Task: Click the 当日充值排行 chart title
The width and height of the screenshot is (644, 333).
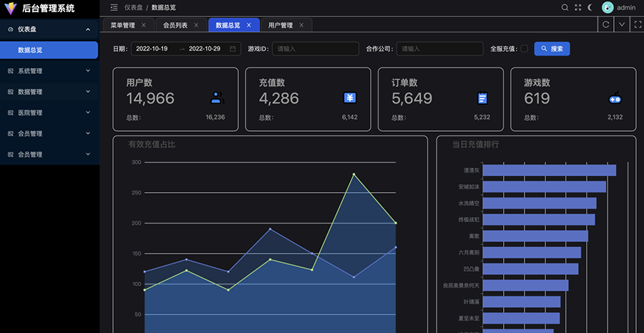Action: click(476, 145)
